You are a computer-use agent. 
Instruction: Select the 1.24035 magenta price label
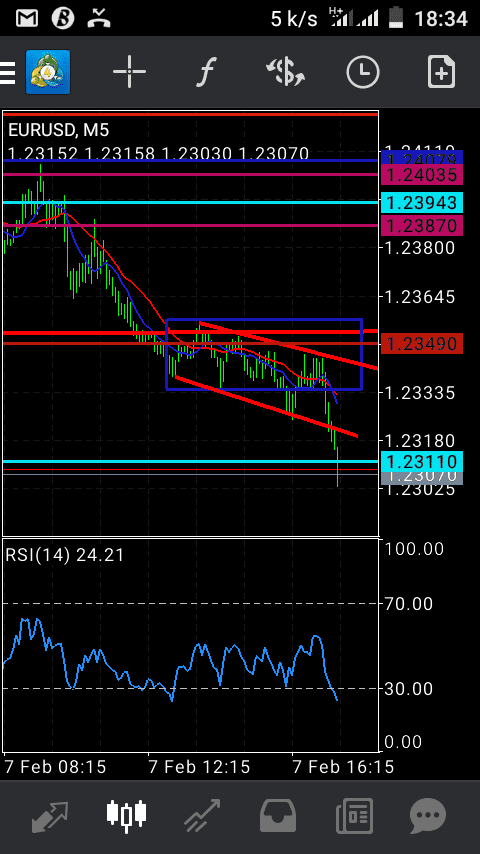(x=422, y=175)
